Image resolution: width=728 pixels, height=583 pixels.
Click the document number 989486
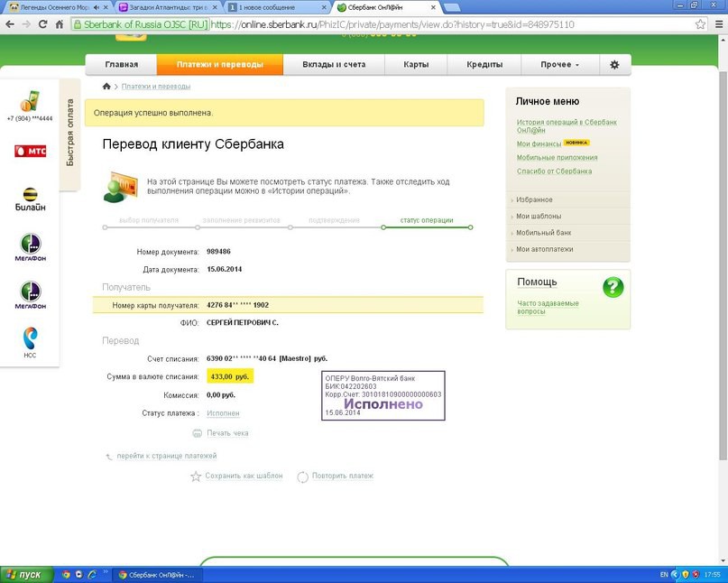[x=218, y=251]
